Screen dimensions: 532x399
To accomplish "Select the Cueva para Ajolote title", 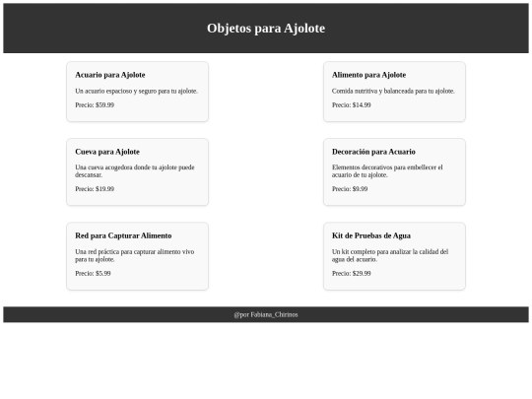I will [107, 152].
